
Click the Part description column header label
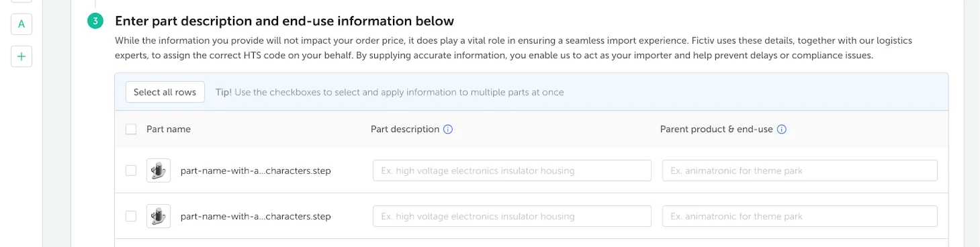tap(405, 129)
